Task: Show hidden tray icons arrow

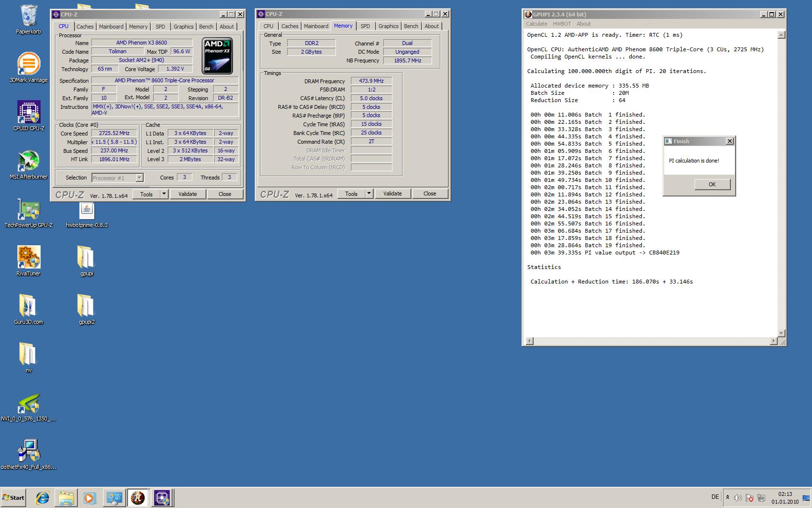Action: click(x=727, y=497)
